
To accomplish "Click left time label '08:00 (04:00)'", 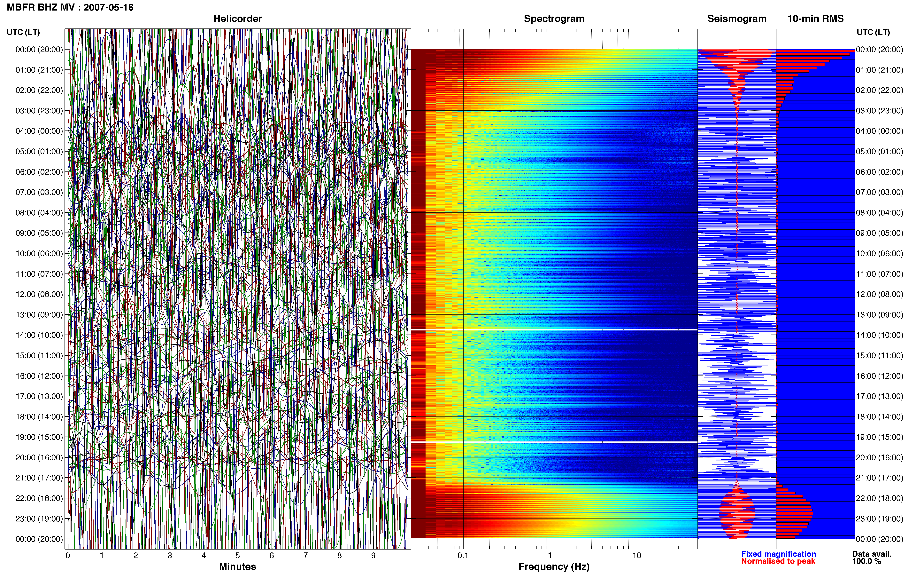I will pos(39,213).
